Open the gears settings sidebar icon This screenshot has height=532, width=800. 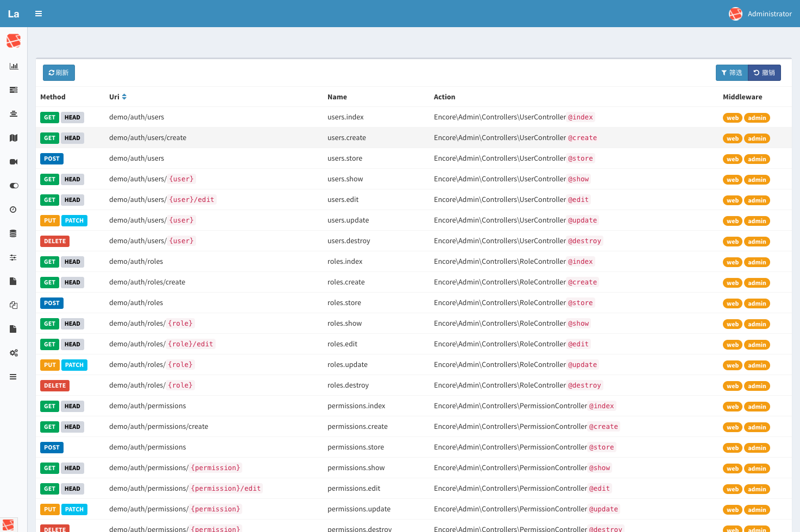pos(14,353)
